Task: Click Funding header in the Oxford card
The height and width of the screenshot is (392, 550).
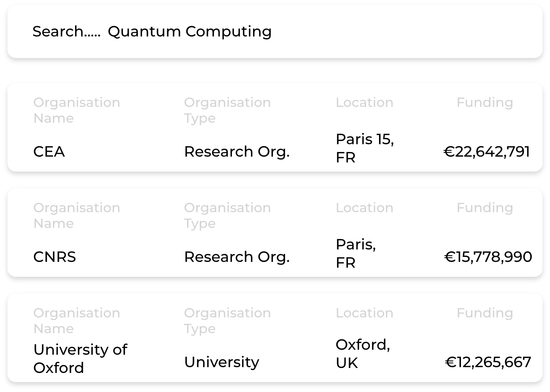Action: [x=485, y=313]
